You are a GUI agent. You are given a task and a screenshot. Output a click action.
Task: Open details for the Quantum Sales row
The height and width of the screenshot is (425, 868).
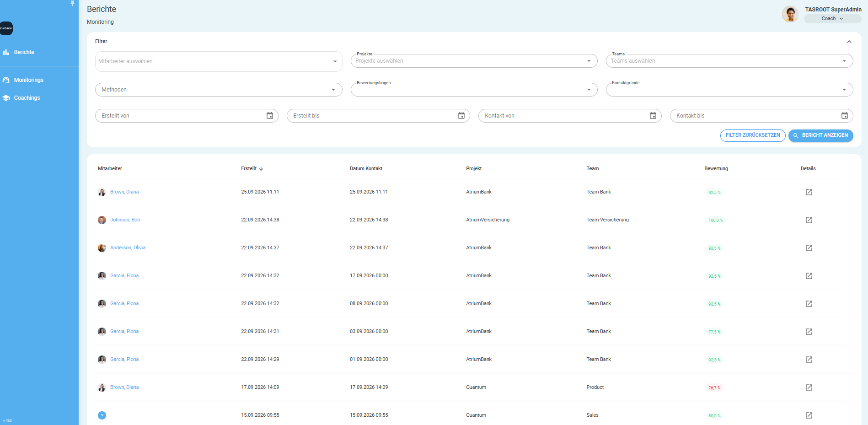tap(809, 415)
